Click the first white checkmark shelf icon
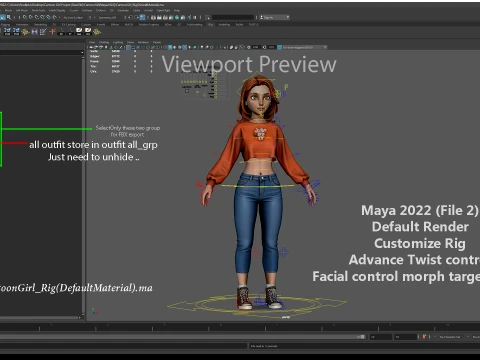 tap(79, 32)
